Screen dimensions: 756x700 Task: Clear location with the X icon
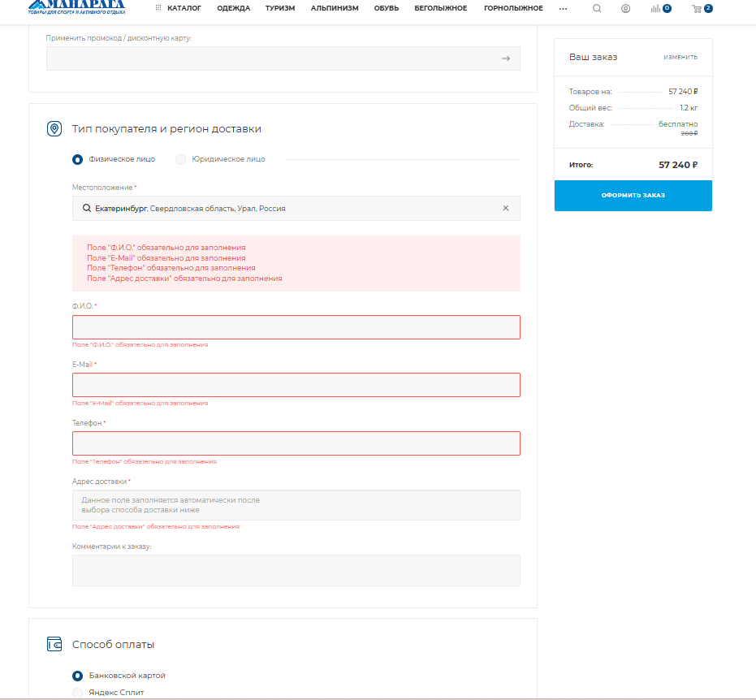point(505,208)
